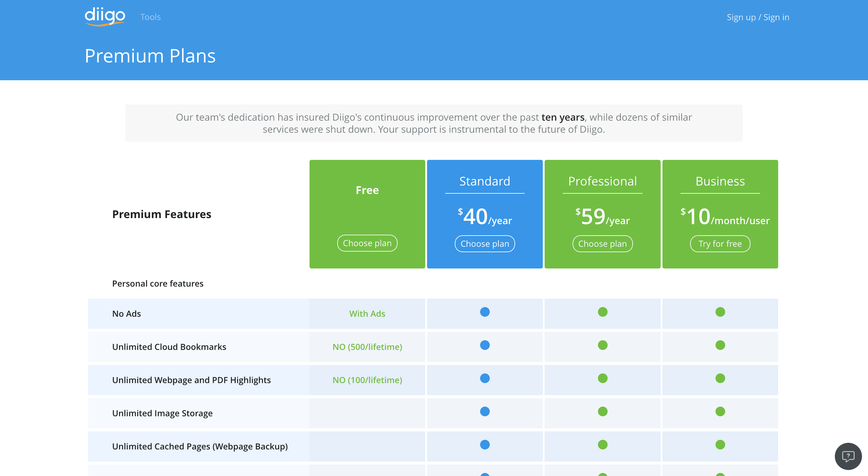The height and width of the screenshot is (476, 868).
Task: Click Unlimited Image Storage label
Action: click(x=162, y=413)
